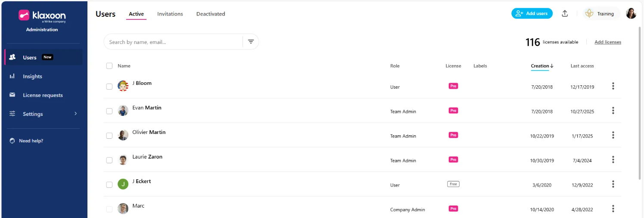Open the Insights chart icon
644x218 pixels.
pyautogui.click(x=12, y=76)
